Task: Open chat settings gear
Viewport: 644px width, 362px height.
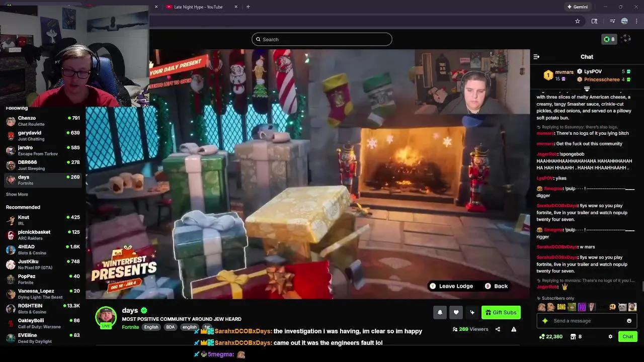Action: (x=610, y=336)
